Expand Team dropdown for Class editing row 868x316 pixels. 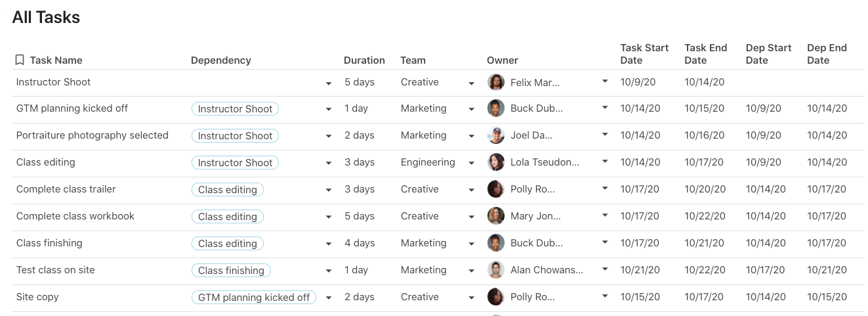(471, 164)
